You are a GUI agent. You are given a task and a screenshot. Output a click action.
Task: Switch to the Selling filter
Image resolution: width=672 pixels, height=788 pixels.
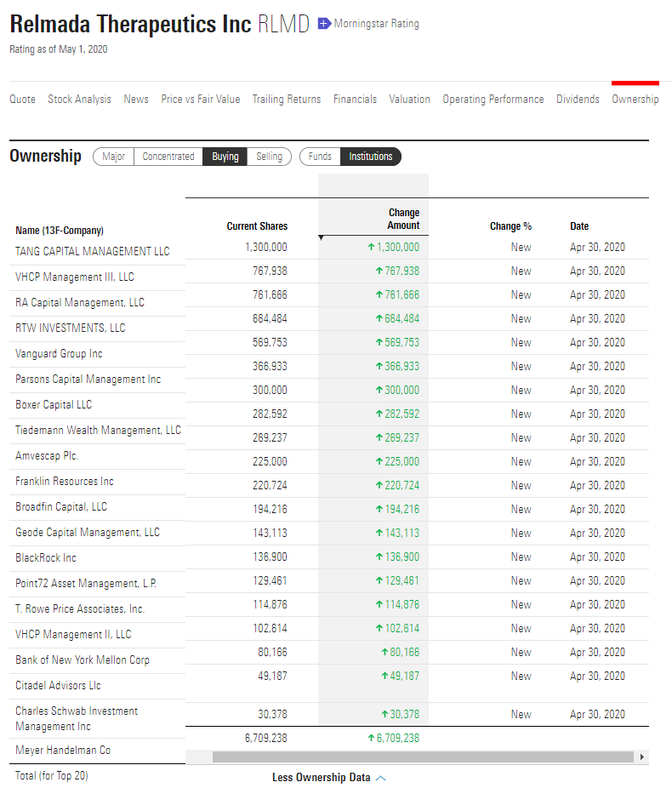pyautogui.click(x=269, y=157)
